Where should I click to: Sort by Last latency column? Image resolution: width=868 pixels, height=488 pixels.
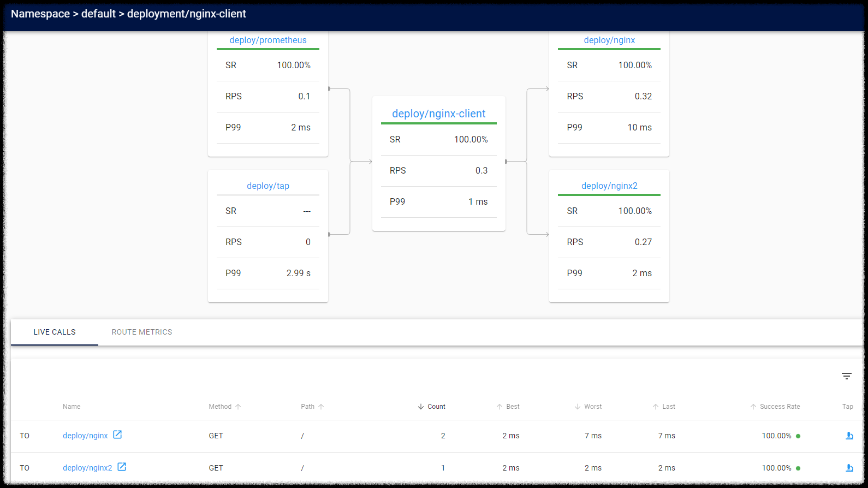[x=664, y=407]
